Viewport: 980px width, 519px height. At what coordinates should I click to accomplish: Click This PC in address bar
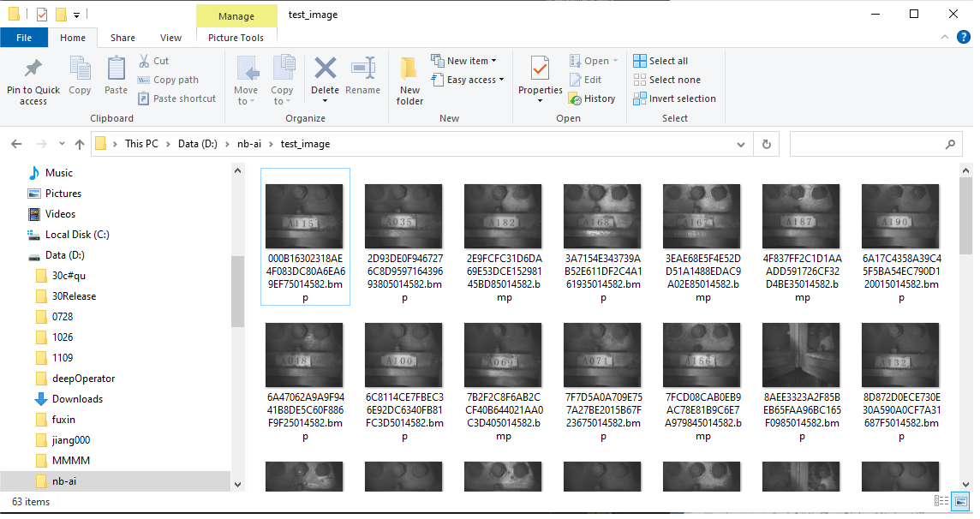coord(142,144)
